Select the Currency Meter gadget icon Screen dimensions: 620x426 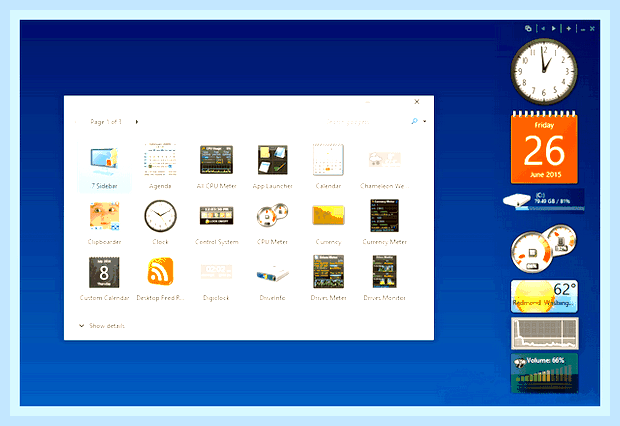click(384, 216)
